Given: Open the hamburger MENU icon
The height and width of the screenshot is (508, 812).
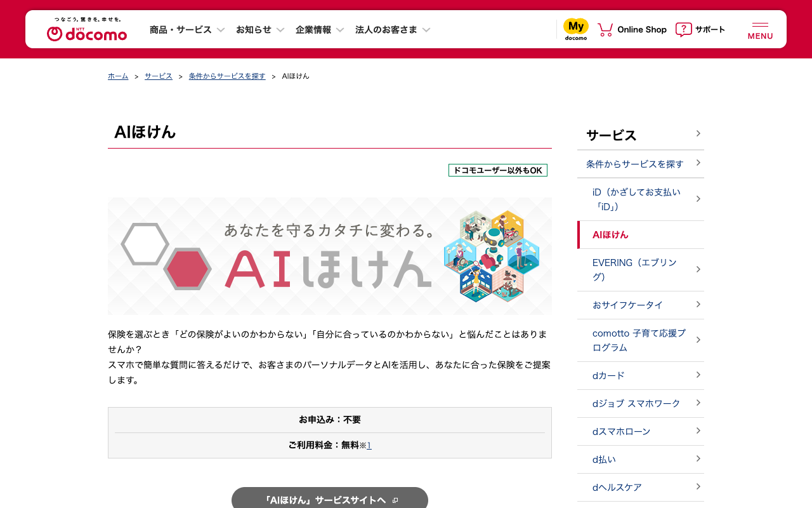Looking at the screenshot, I should pyautogui.click(x=760, y=30).
